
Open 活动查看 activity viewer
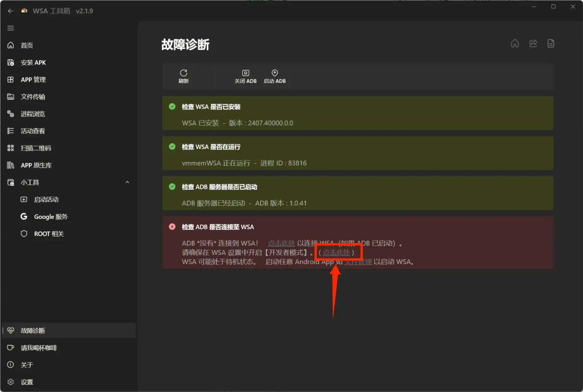[69, 131]
